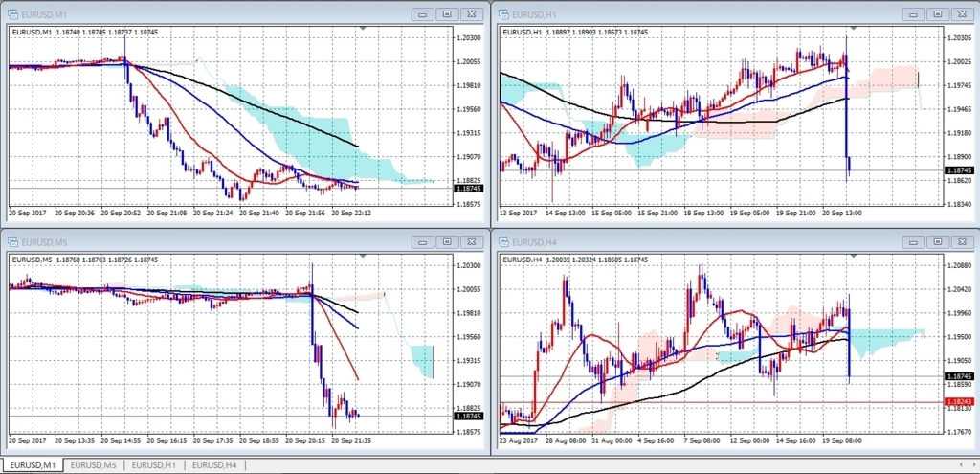Close the EURUSD,M1 chart window
This screenshot has width=980, height=474.
(x=472, y=13)
